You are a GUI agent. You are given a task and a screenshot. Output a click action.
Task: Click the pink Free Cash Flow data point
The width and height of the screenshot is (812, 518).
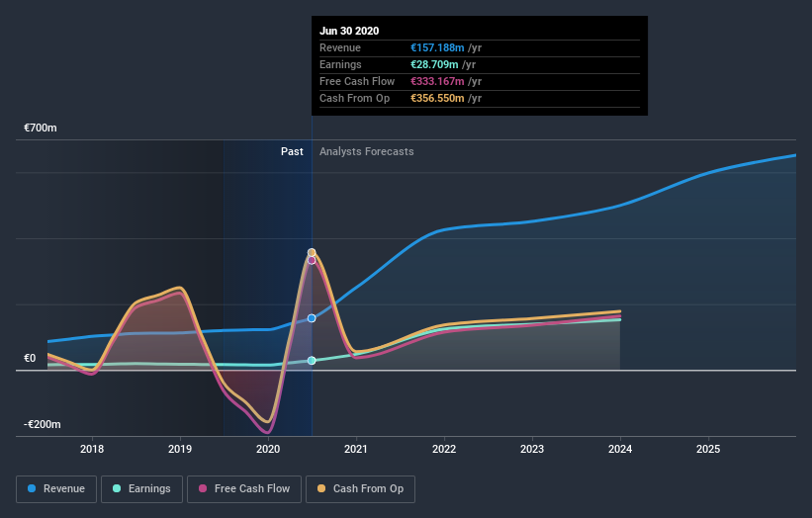[312, 260]
